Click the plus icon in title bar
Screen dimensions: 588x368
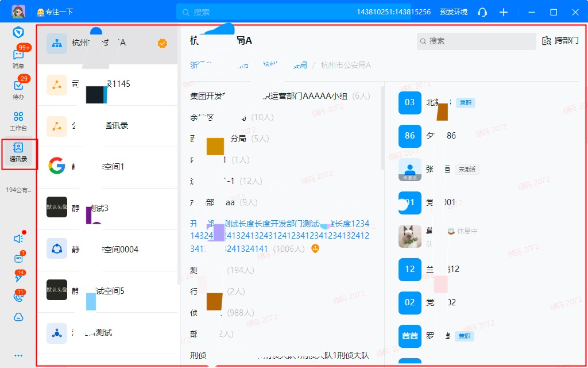504,12
